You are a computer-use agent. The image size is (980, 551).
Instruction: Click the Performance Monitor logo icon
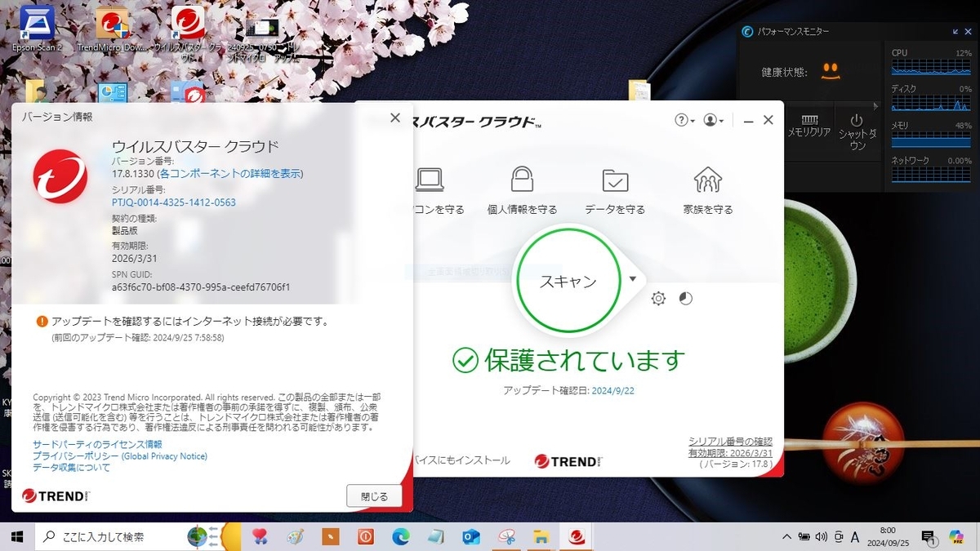coord(747,32)
